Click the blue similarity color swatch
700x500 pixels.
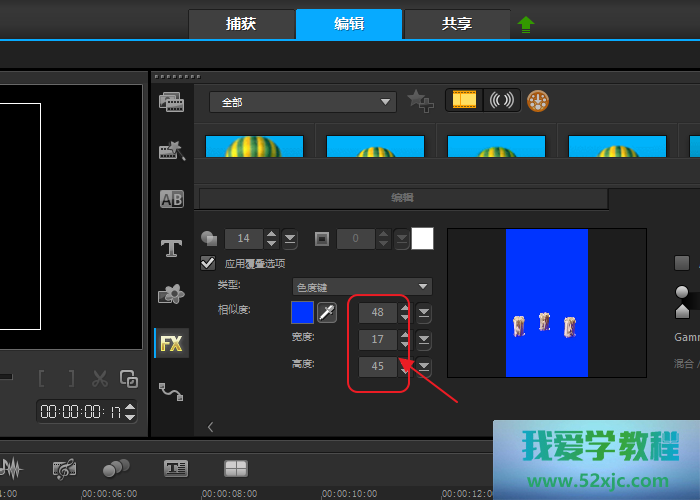coord(302,313)
